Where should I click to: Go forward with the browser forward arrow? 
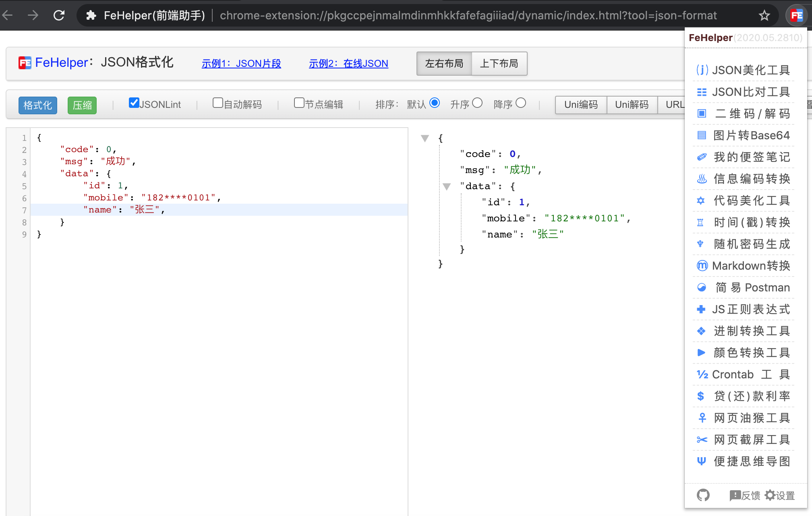33,16
